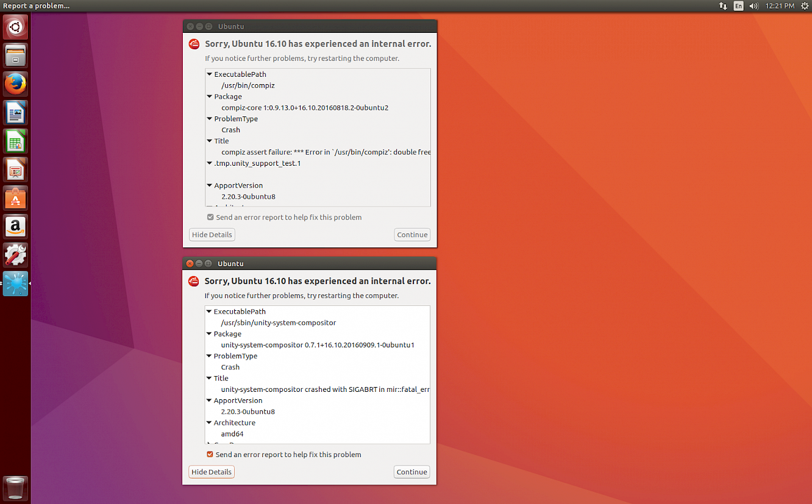Image resolution: width=812 pixels, height=504 pixels.
Task: Select the compiz-core package version text
Action: click(305, 108)
